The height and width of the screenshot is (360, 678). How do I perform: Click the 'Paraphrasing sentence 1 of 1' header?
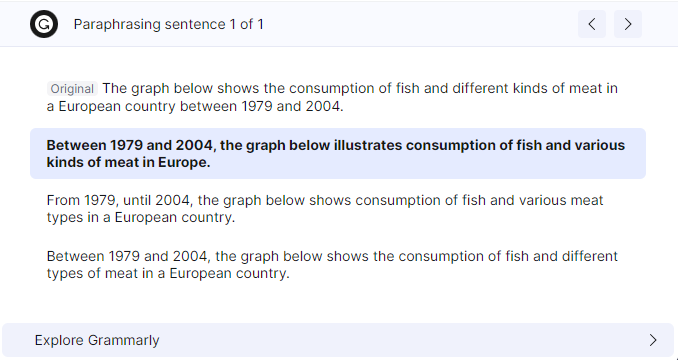168,24
